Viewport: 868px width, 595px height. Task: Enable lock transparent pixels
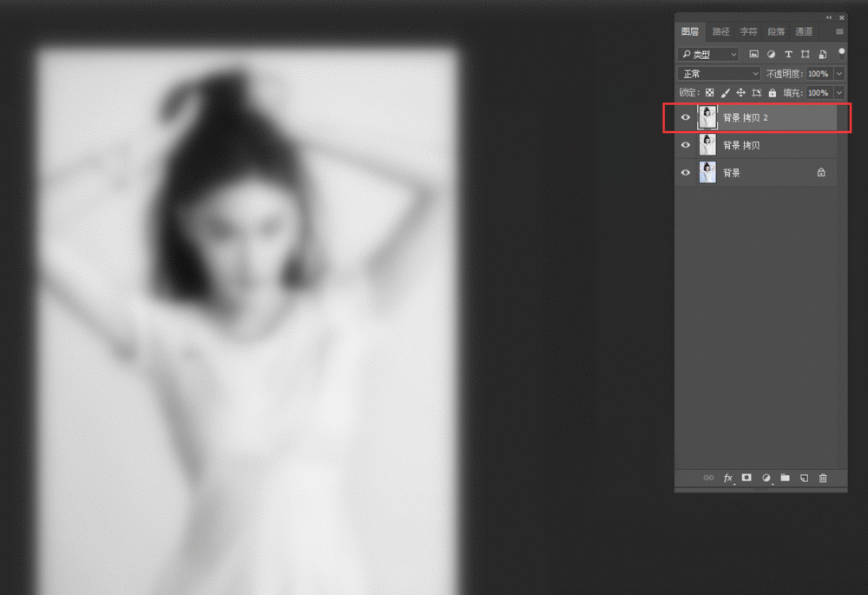pyautogui.click(x=709, y=92)
